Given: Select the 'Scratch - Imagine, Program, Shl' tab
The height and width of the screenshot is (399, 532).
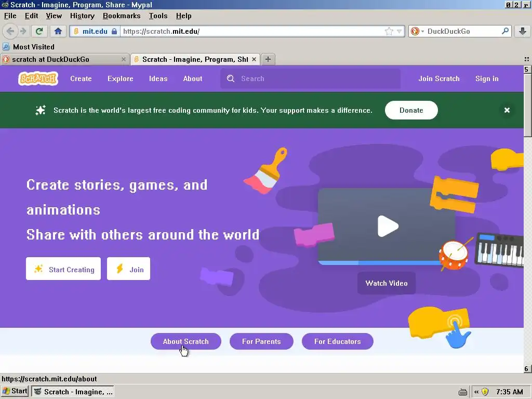Looking at the screenshot, I should 195,59.
